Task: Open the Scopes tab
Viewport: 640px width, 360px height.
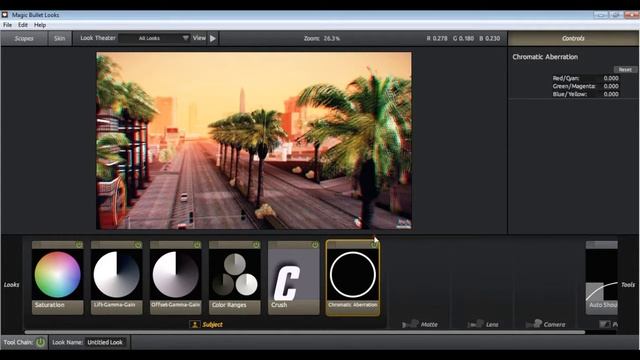Action: click(x=24, y=38)
